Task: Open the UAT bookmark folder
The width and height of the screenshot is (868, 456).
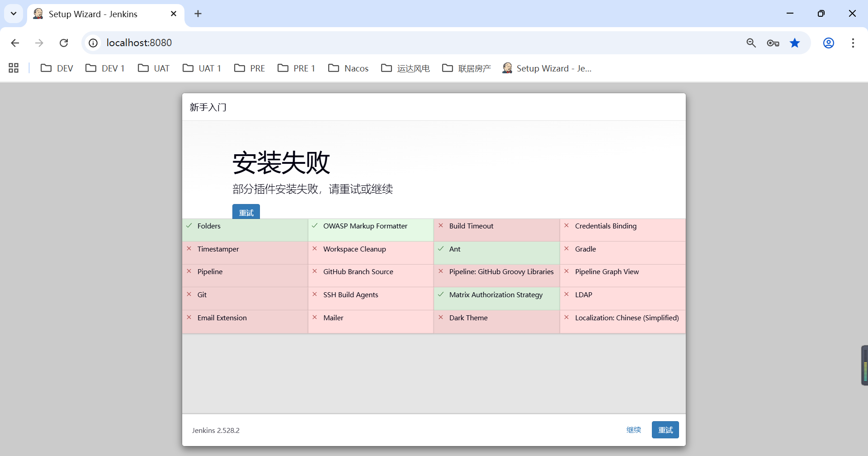Action: coord(154,68)
